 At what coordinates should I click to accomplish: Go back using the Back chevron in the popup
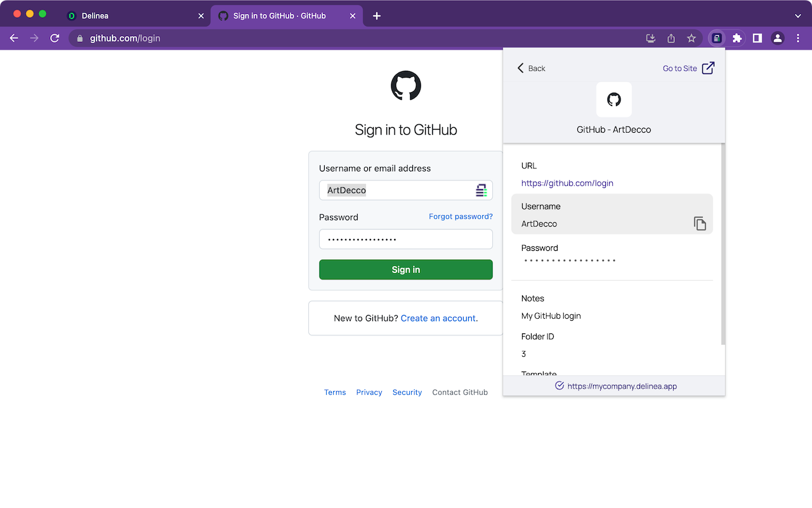coord(530,68)
